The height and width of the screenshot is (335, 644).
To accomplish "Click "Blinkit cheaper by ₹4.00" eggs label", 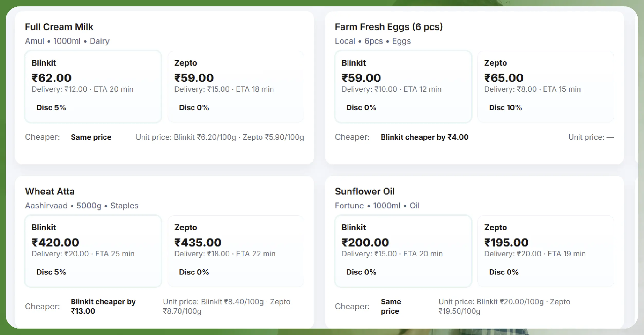I will click(424, 137).
